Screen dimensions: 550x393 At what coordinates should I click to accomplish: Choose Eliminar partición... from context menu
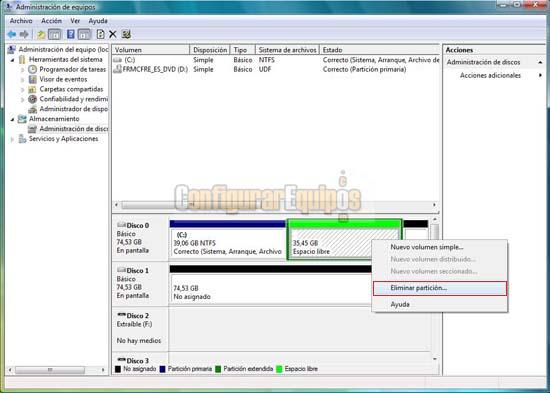pyautogui.click(x=440, y=288)
